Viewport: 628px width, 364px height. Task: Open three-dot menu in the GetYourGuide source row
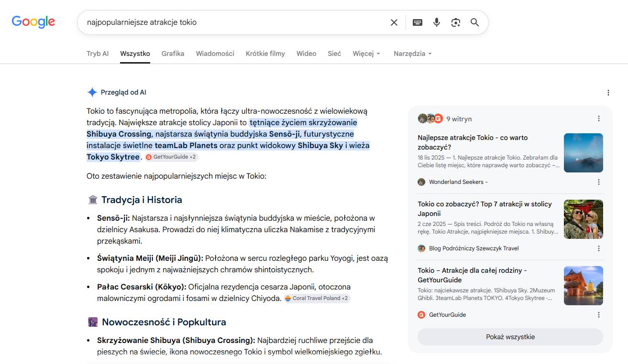pyautogui.click(x=599, y=315)
